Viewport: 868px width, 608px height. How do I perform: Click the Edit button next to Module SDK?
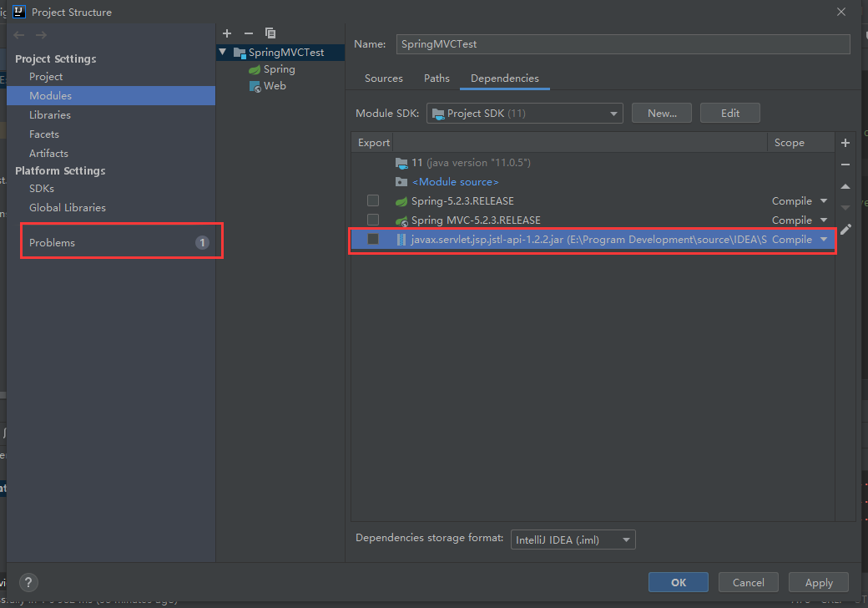pyautogui.click(x=729, y=113)
